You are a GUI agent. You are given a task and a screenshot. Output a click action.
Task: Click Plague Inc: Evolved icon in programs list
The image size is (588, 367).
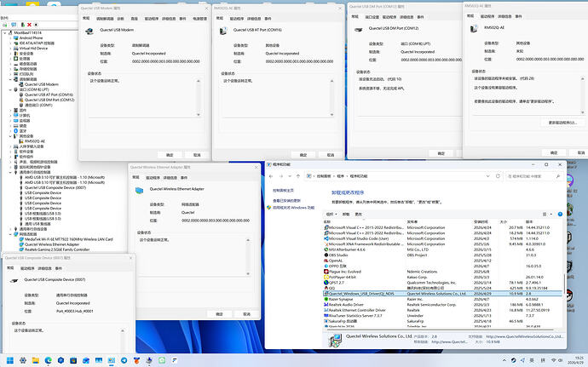(x=326, y=272)
